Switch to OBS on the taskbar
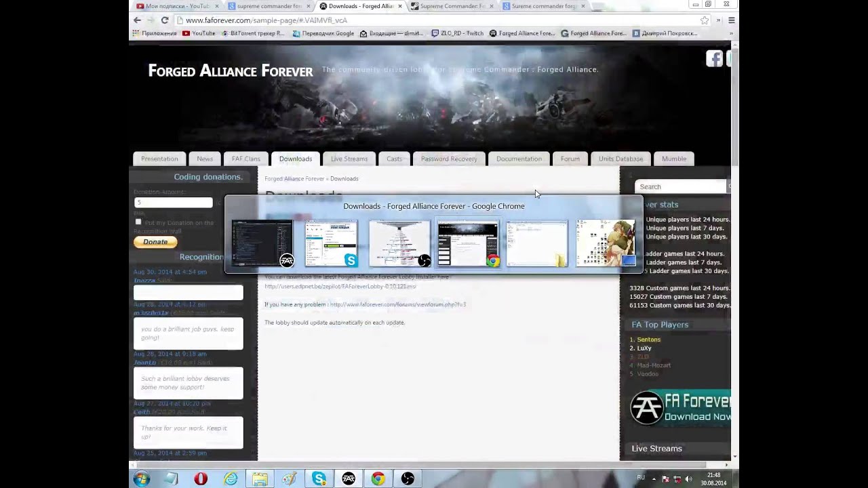 pos(408,479)
